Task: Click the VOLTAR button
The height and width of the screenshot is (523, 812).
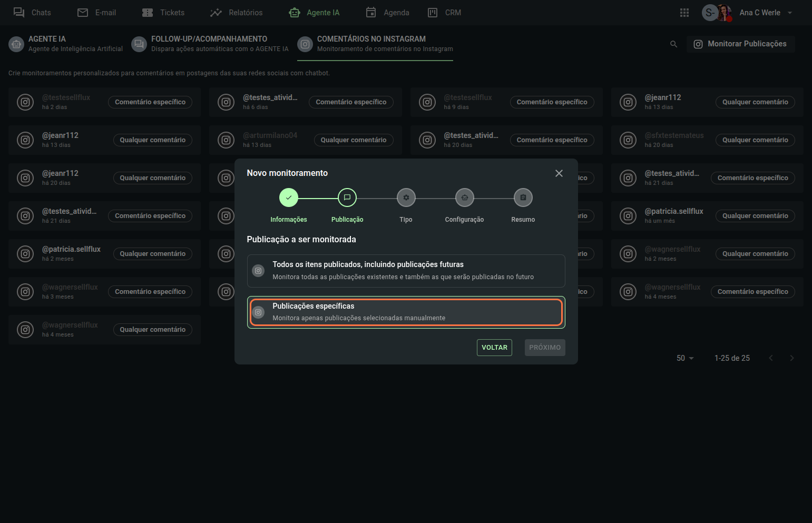Action: [x=494, y=348]
